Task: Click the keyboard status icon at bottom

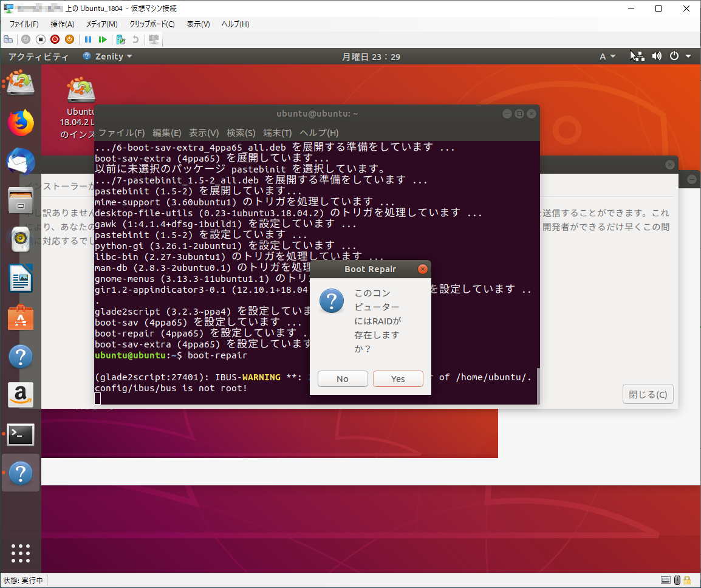Action: click(666, 580)
